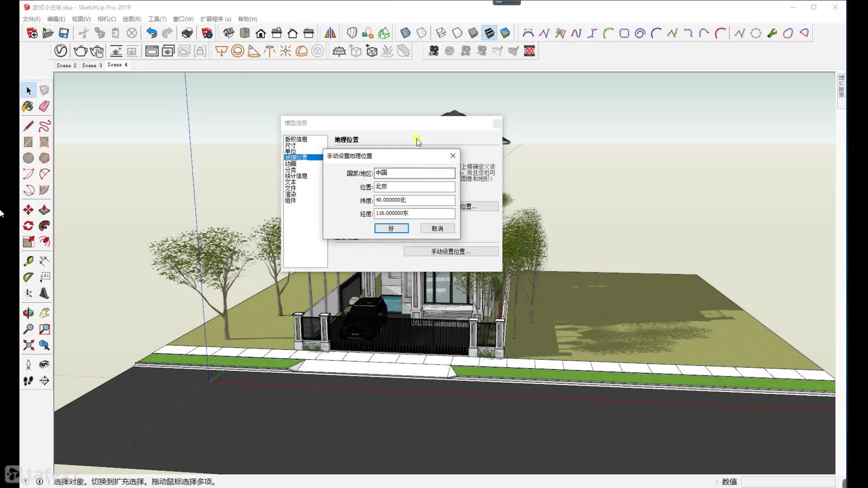
Task: Click the Zoom Extents tool
Action: point(28,345)
